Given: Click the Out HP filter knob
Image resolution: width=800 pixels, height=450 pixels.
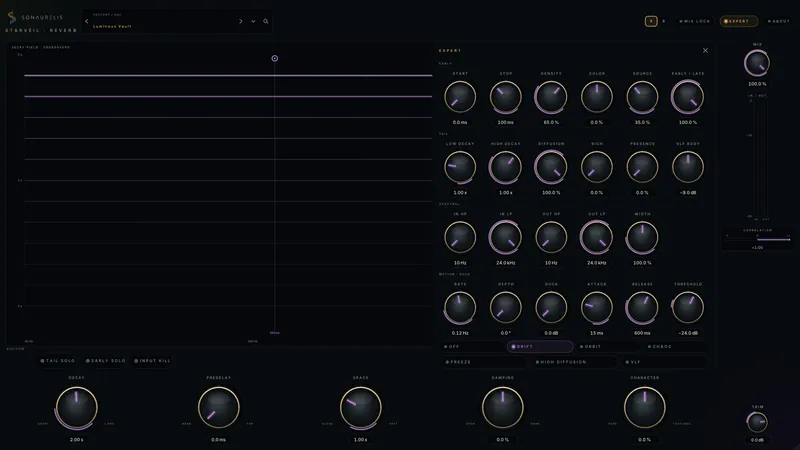Looking at the screenshot, I should click(x=551, y=237).
